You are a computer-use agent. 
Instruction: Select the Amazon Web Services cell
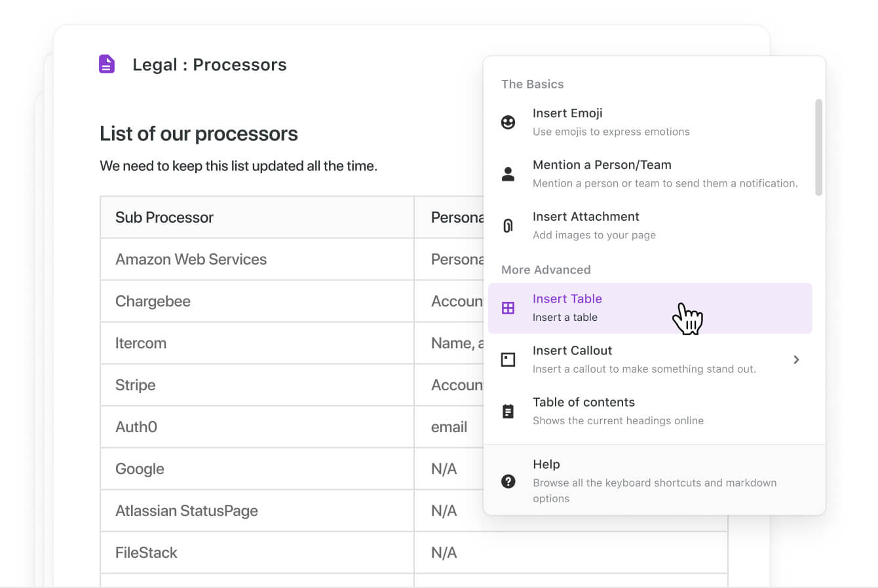257,259
